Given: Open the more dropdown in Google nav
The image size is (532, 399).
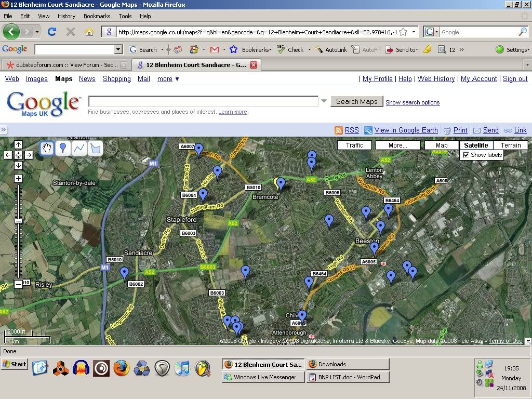Looking at the screenshot, I should pyautogui.click(x=168, y=79).
